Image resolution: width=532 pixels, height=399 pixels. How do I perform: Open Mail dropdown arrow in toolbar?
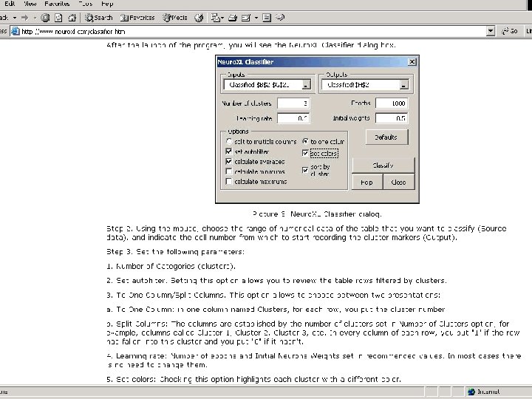(222, 18)
